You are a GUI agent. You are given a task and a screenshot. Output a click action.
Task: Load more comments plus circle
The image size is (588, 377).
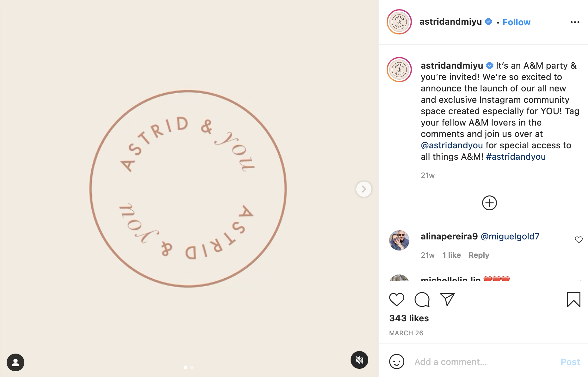(489, 203)
